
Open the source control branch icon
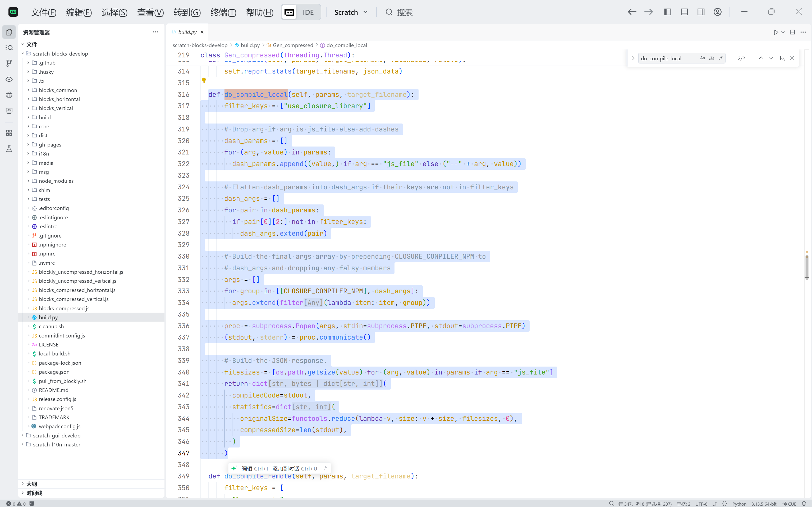point(9,63)
